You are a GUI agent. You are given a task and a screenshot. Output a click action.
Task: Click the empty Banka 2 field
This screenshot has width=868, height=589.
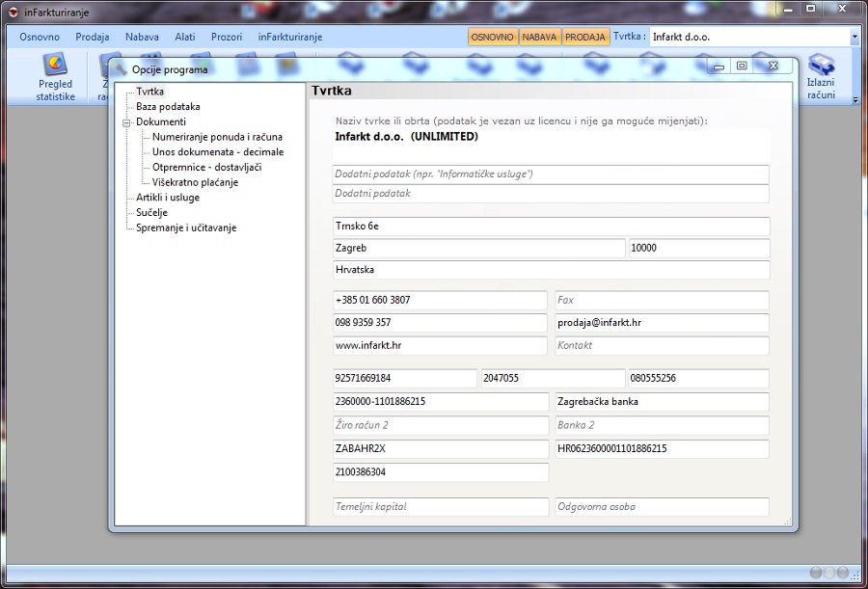click(662, 425)
